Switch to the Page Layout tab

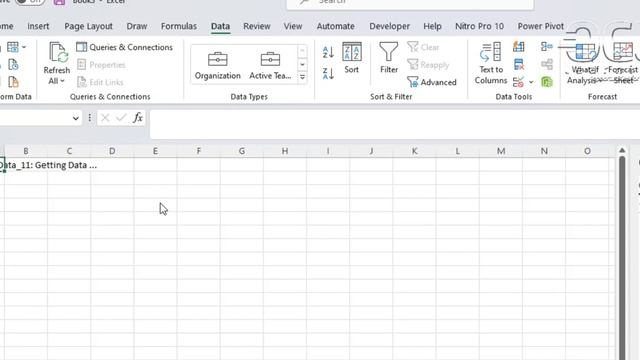click(88, 26)
